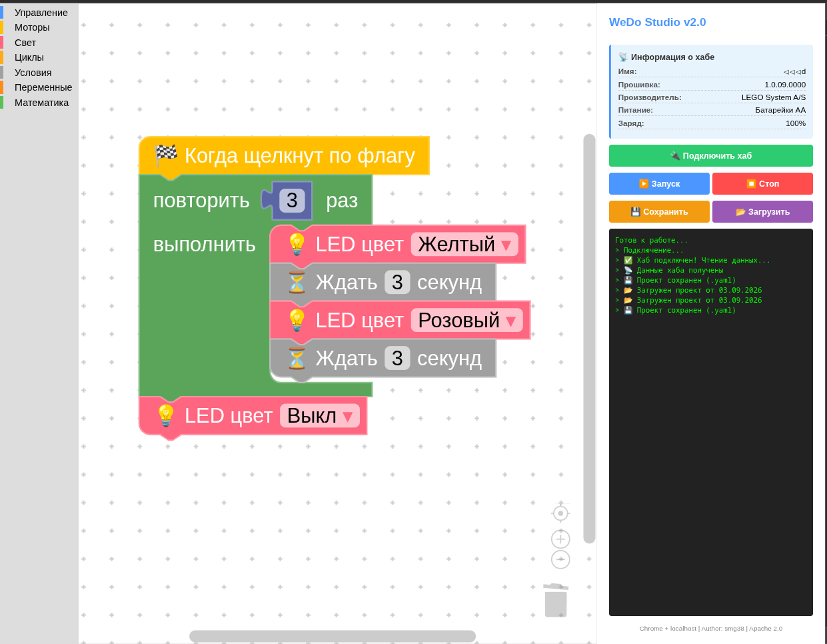Zoom out with the minus icon

click(560, 559)
